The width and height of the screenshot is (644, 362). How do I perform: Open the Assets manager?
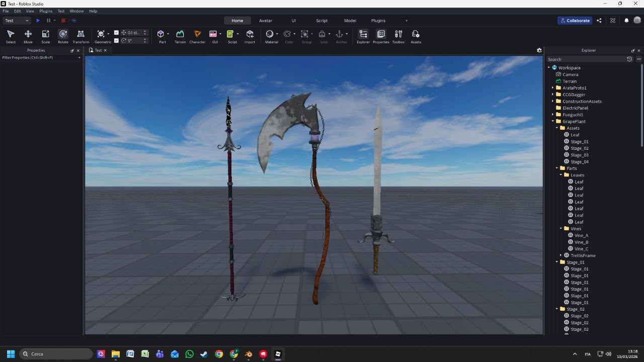click(x=416, y=35)
